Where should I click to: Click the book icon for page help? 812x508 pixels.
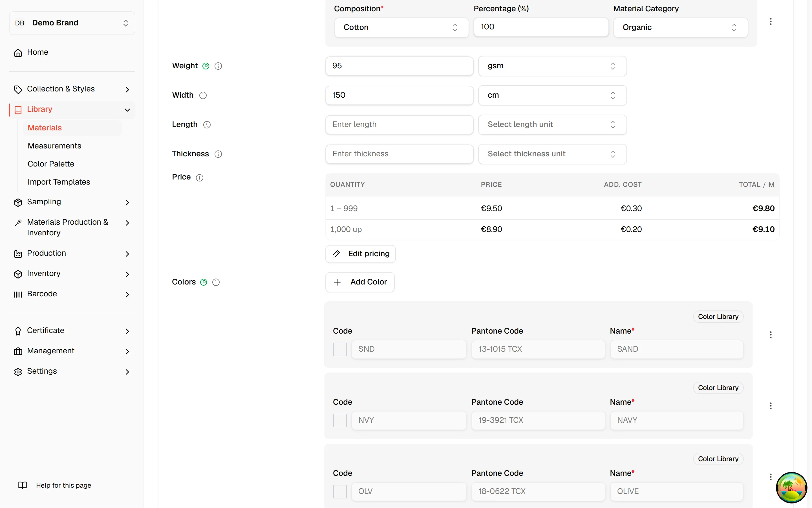point(23,485)
